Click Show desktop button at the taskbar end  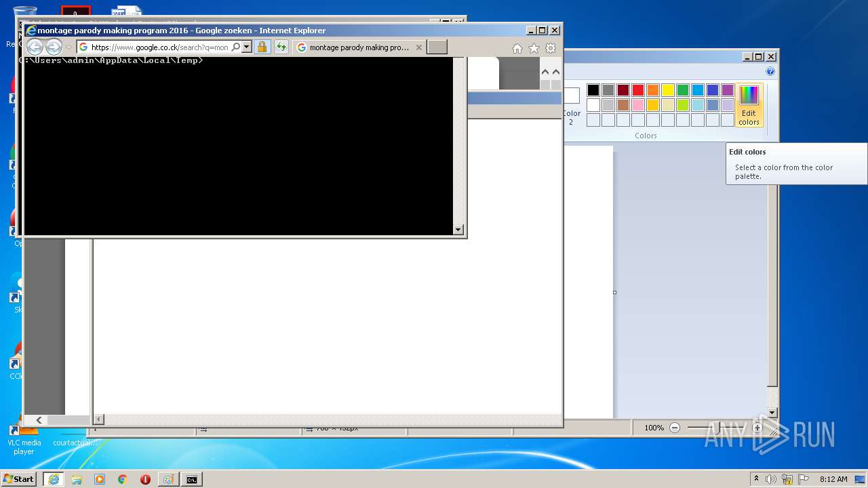click(x=861, y=479)
